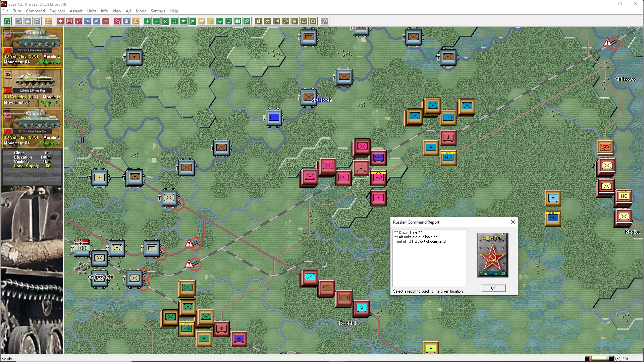644x362 pixels.
Task: Toggle the green monitor display button
Action: click(x=229, y=21)
